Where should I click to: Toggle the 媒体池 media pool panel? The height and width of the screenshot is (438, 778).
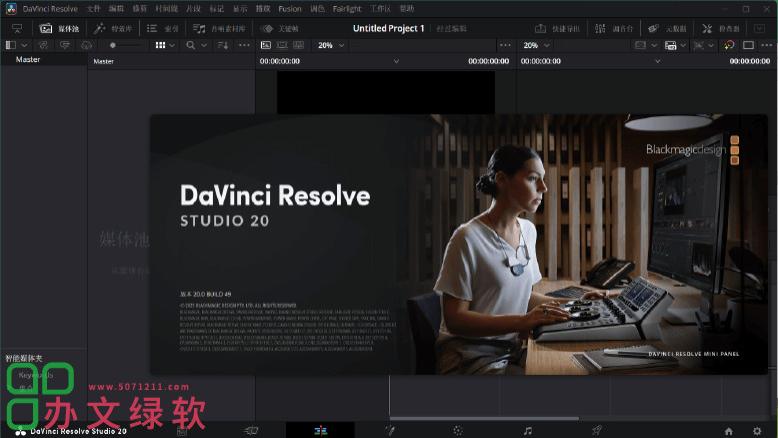coord(60,29)
